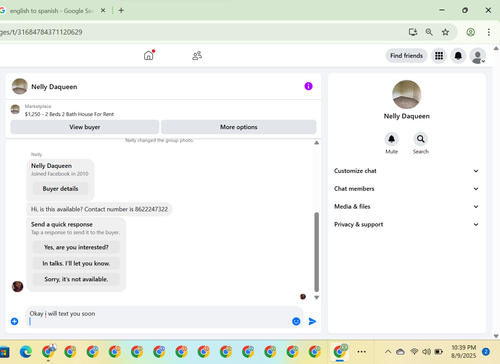
Task: Open Microsoft Edge from taskbar
Action: 26,352
